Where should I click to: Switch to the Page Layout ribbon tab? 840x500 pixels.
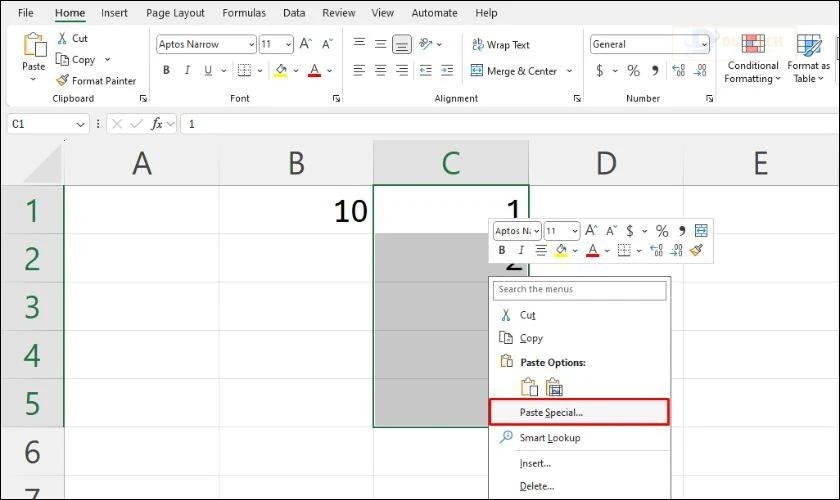pos(175,13)
